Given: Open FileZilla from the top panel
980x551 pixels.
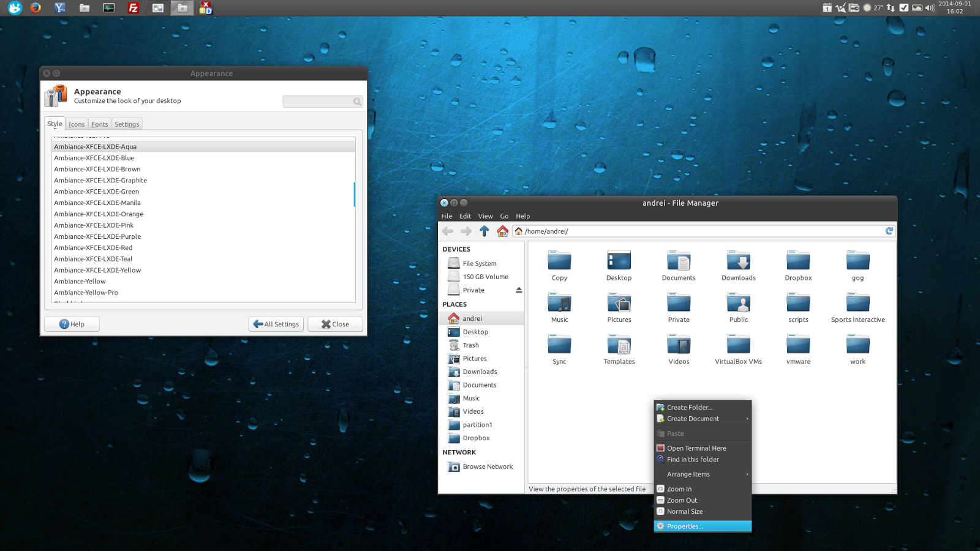Looking at the screenshot, I should click(133, 8).
